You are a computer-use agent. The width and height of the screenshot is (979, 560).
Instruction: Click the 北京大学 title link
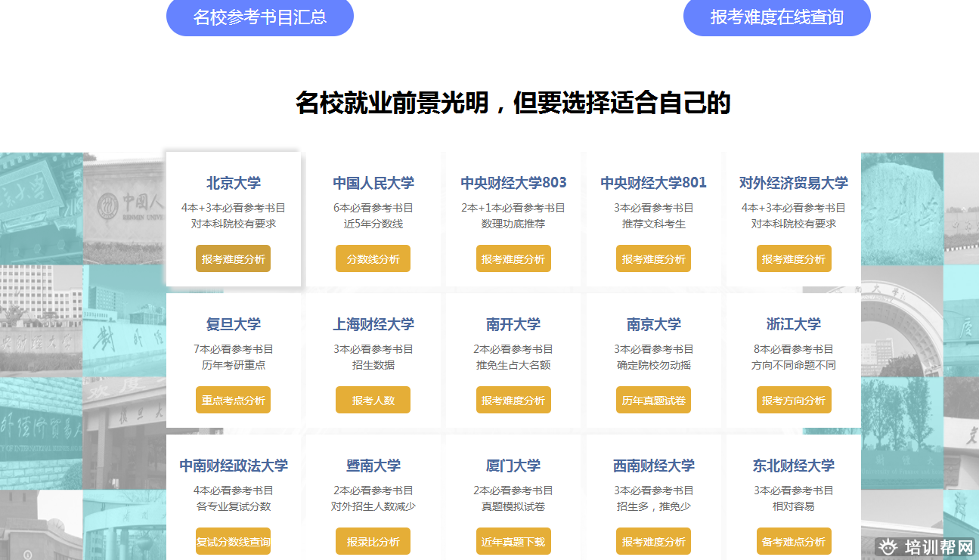tap(233, 183)
